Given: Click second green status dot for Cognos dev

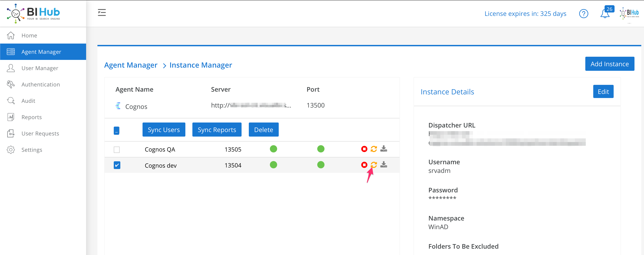Looking at the screenshot, I should pos(321,165).
